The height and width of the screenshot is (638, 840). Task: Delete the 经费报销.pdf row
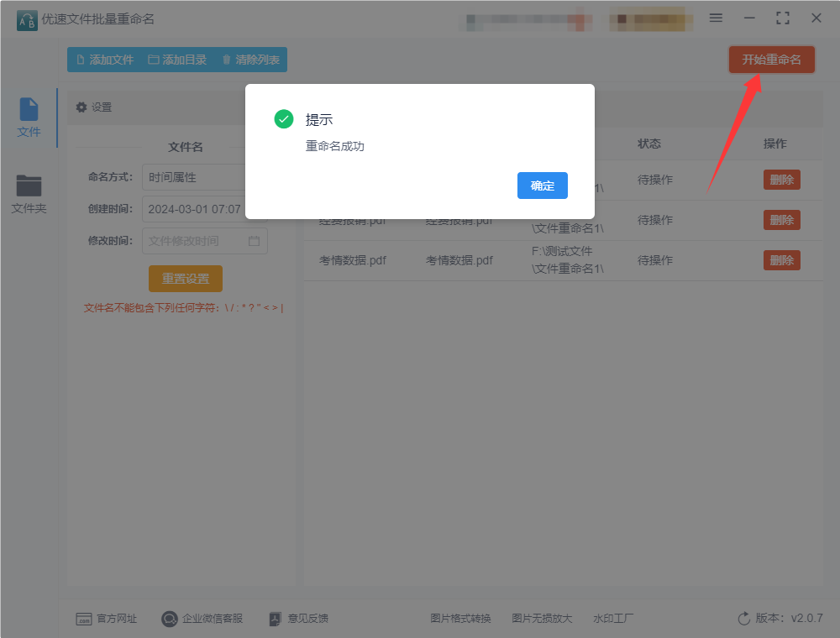[781, 220]
